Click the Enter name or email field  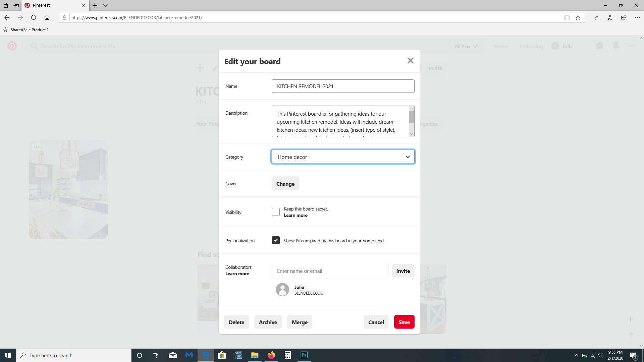tap(330, 271)
